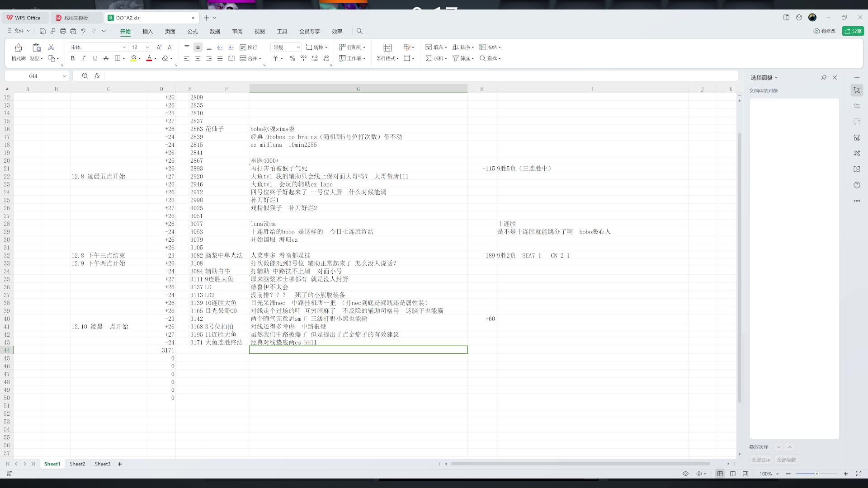Click the red font color swatch
Image resolution: width=868 pixels, height=488 pixels.
point(149,58)
